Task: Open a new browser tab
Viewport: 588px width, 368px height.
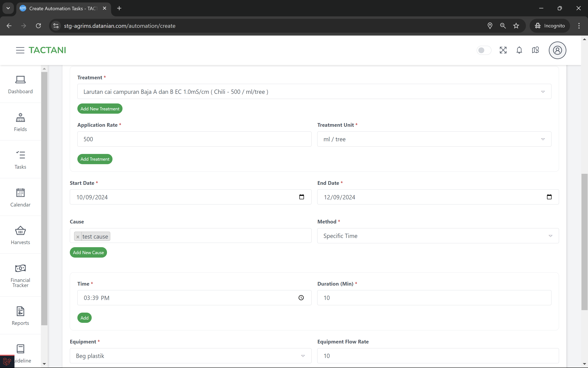Action: click(x=119, y=8)
